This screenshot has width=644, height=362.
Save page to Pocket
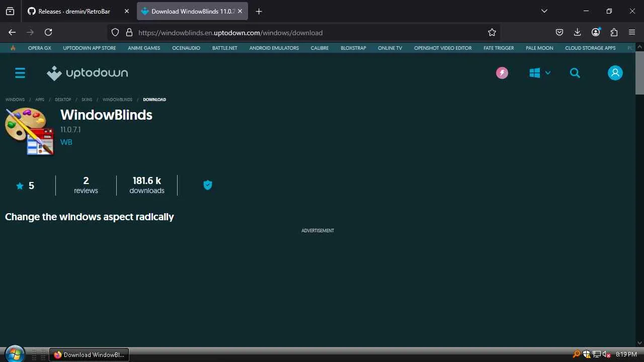pos(559,32)
